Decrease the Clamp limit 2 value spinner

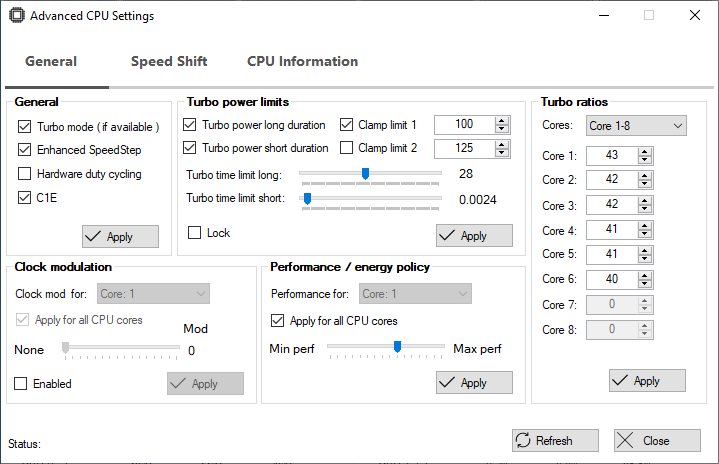tap(502, 153)
